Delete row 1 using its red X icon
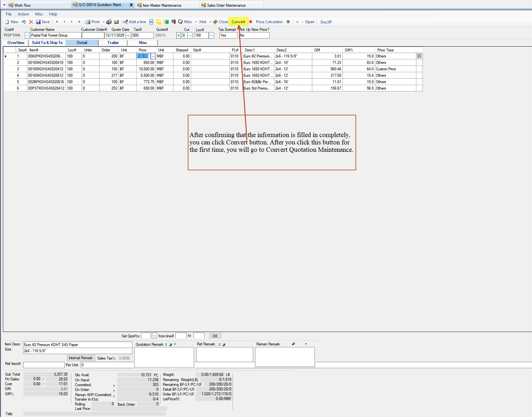Viewport: 532px width, 417px height. 419,56
